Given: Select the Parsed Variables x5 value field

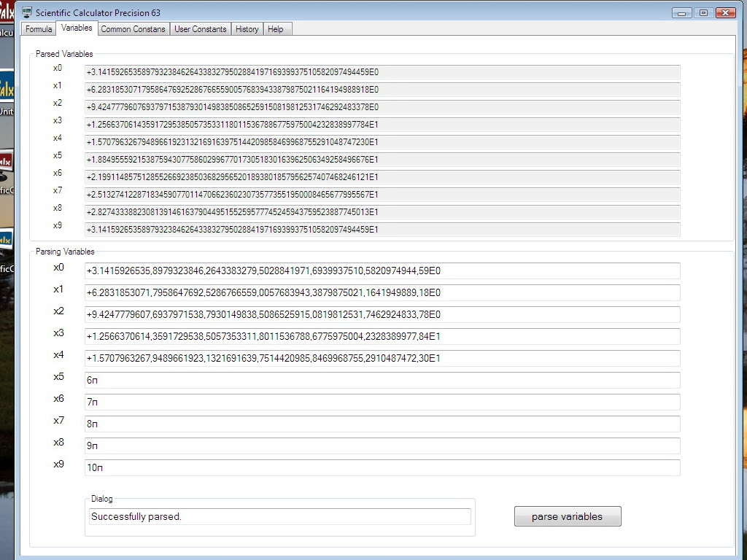Looking at the screenshot, I should [x=382, y=160].
